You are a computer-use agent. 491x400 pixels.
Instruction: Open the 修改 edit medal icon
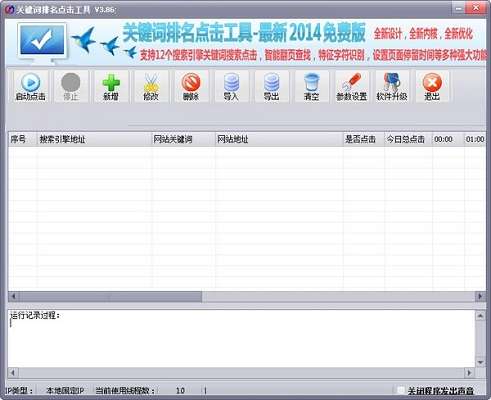151,86
